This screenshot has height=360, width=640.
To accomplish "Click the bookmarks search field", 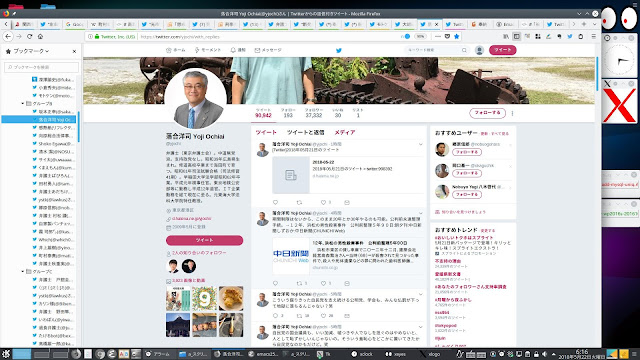I will coord(41,67).
